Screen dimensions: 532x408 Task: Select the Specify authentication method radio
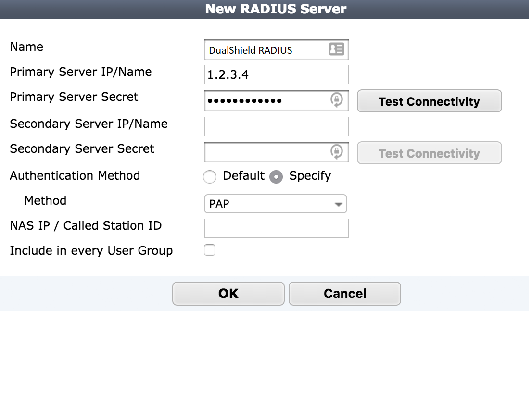[276, 177]
